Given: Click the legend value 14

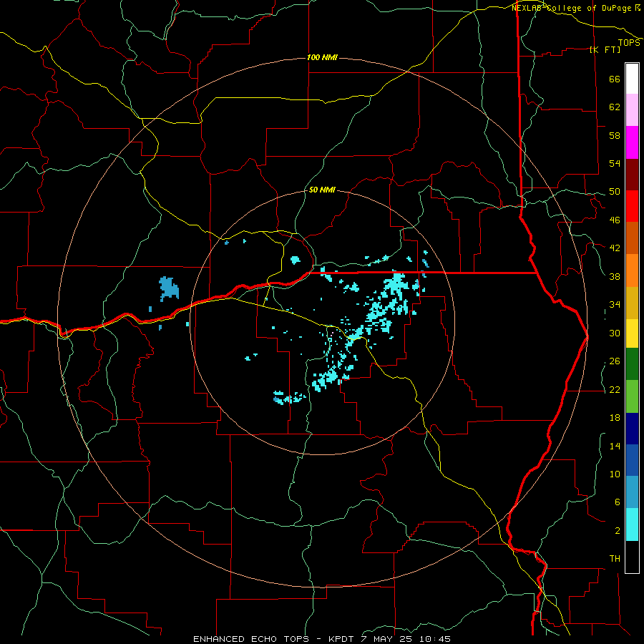Looking at the screenshot, I should point(615,446).
